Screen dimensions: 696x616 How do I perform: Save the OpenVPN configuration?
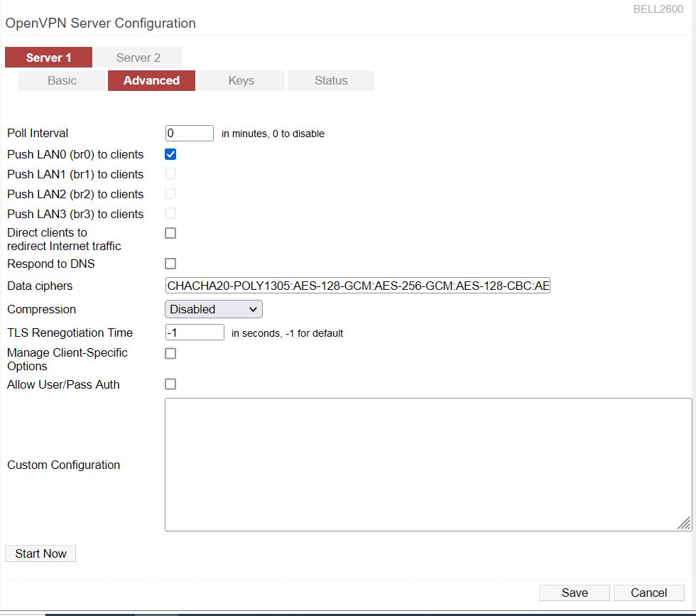tap(574, 593)
